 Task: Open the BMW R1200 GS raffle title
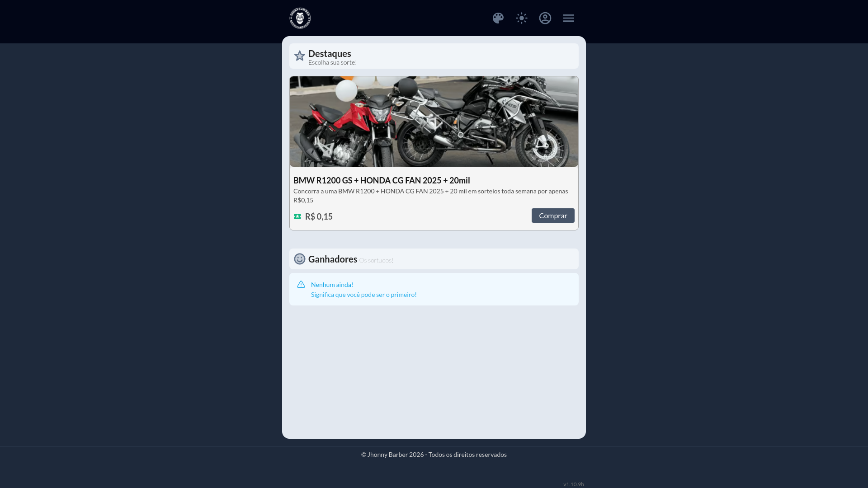[x=382, y=180]
